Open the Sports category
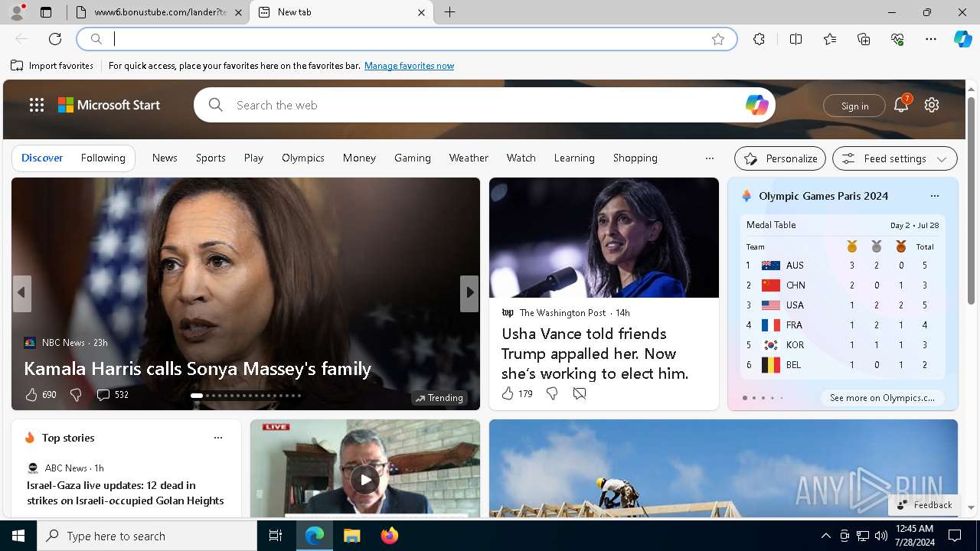Viewport: 980px width, 551px height. 211,158
